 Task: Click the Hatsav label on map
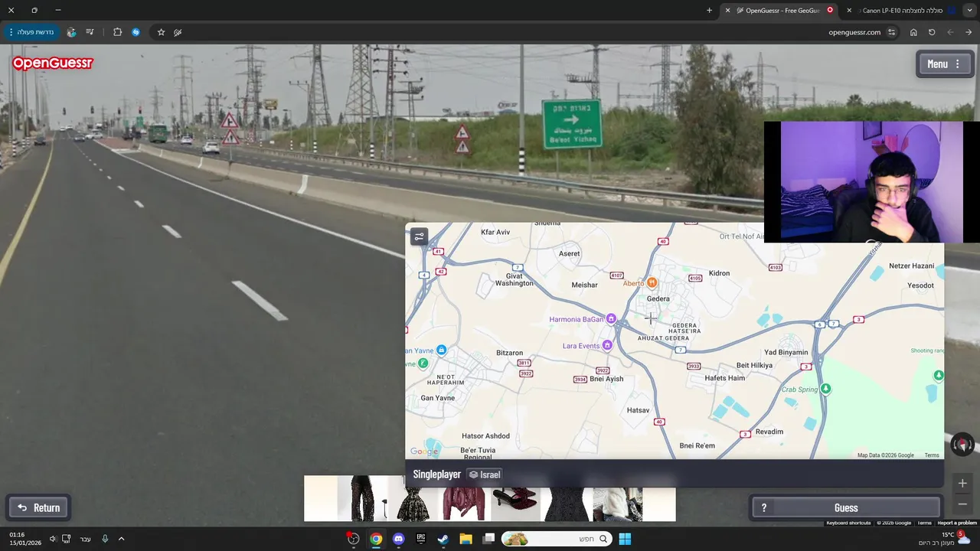point(638,410)
